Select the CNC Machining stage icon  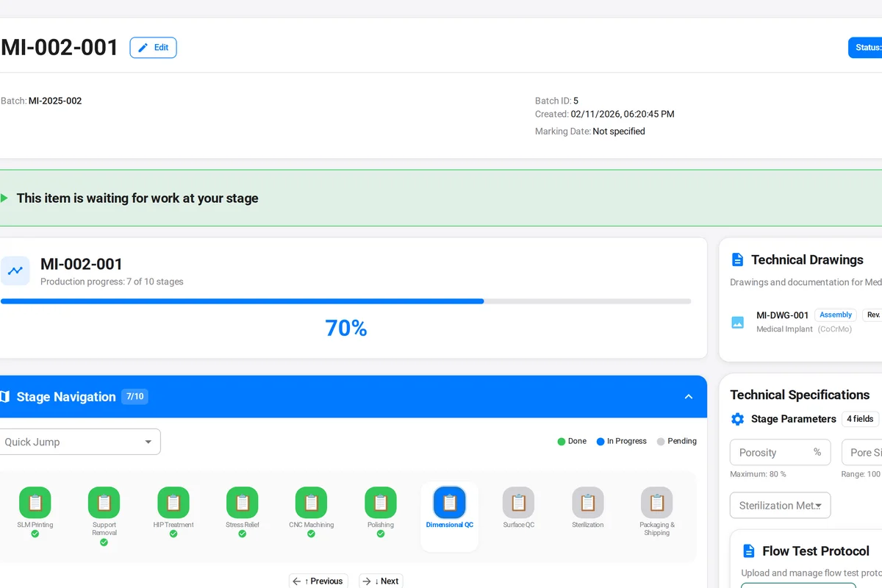click(311, 503)
